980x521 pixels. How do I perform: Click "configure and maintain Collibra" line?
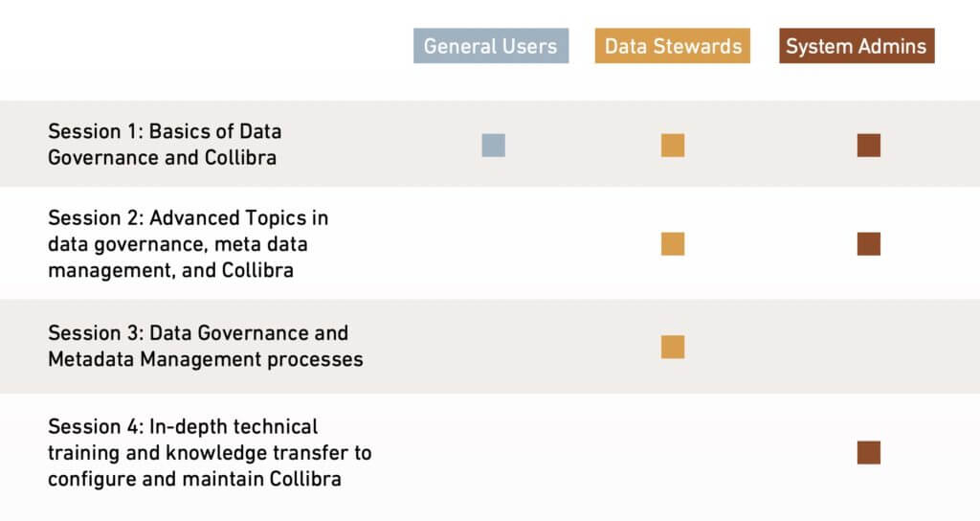click(x=195, y=479)
